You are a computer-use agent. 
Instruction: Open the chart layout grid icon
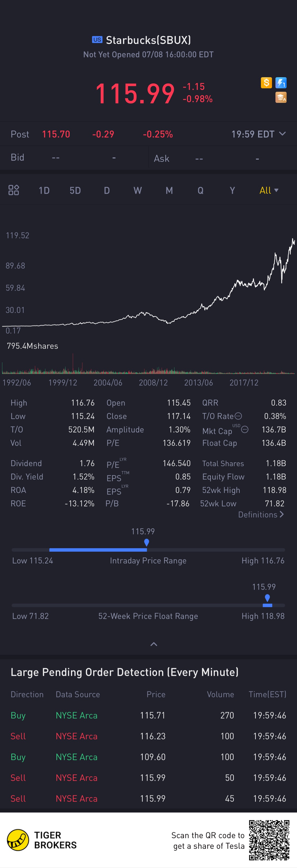coord(13,190)
